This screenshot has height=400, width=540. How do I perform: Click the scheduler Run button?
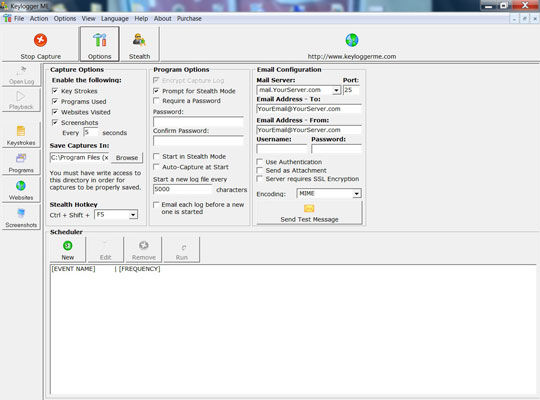point(181,250)
